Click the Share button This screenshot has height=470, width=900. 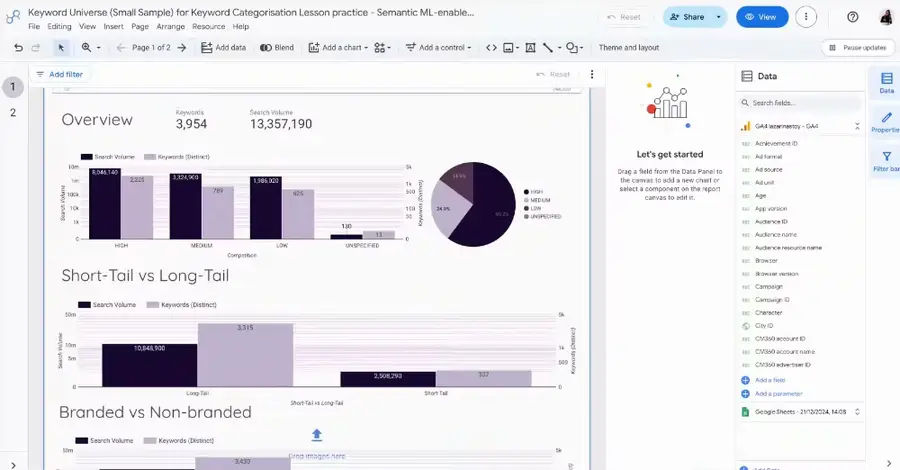click(688, 17)
